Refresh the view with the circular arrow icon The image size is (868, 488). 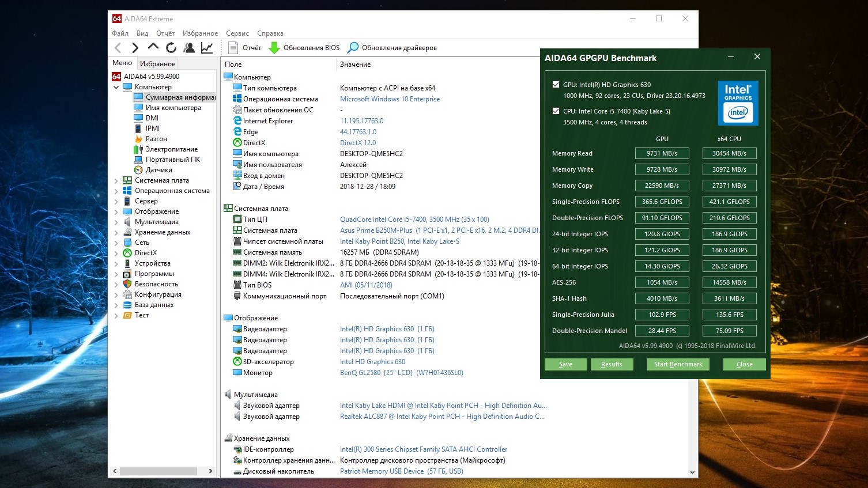(171, 48)
